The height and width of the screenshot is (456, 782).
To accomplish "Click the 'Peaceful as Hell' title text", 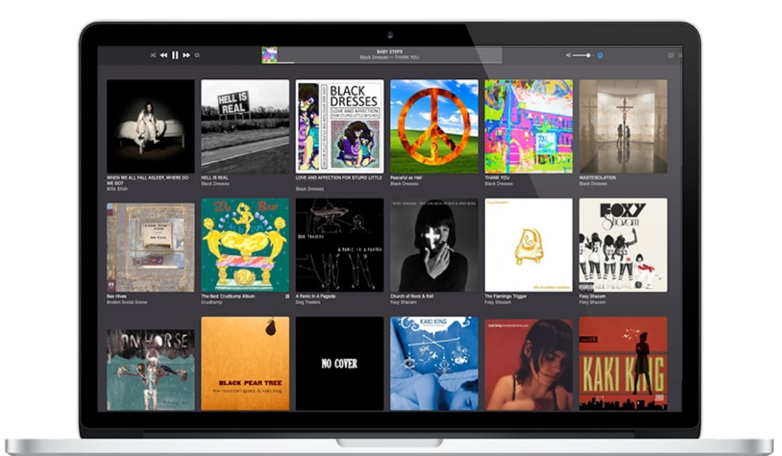I will 406,178.
